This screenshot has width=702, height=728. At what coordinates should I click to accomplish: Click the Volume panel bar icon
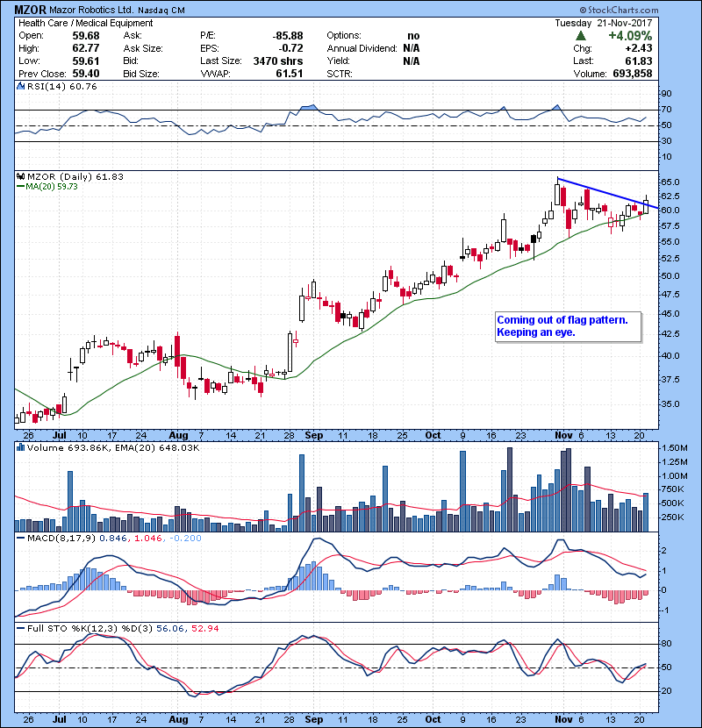(20, 447)
